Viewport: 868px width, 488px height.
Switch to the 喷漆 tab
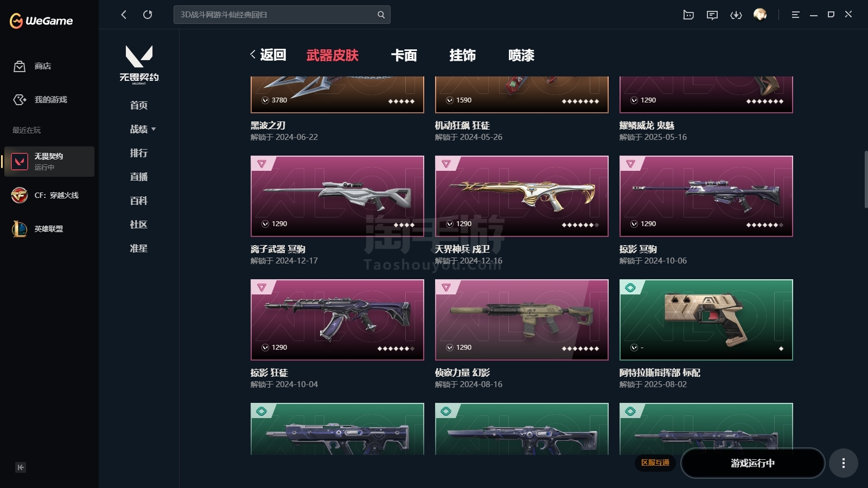click(x=521, y=55)
